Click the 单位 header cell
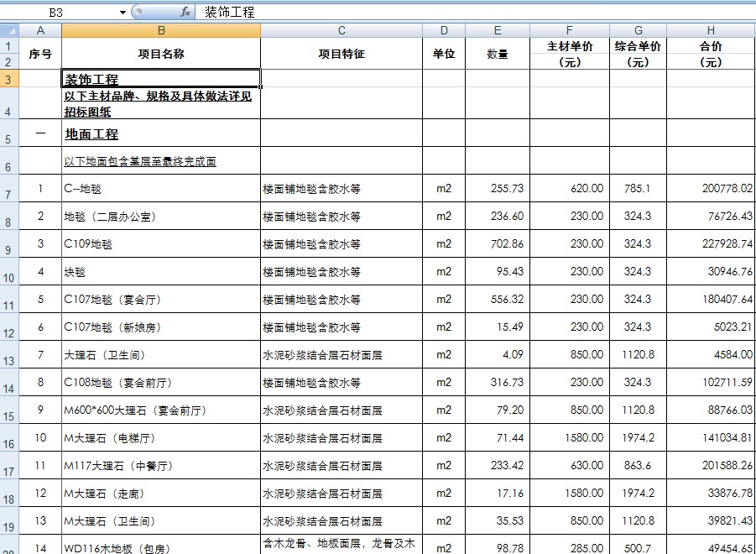The height and width of the screenshot is (554, 756). pyautogui.click(x=444, y=54)
